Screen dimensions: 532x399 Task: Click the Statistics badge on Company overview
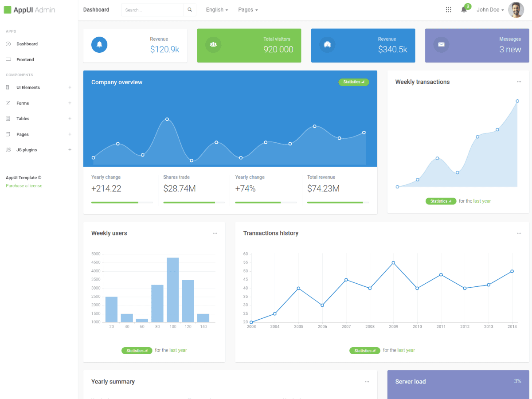tap(353, 82)
